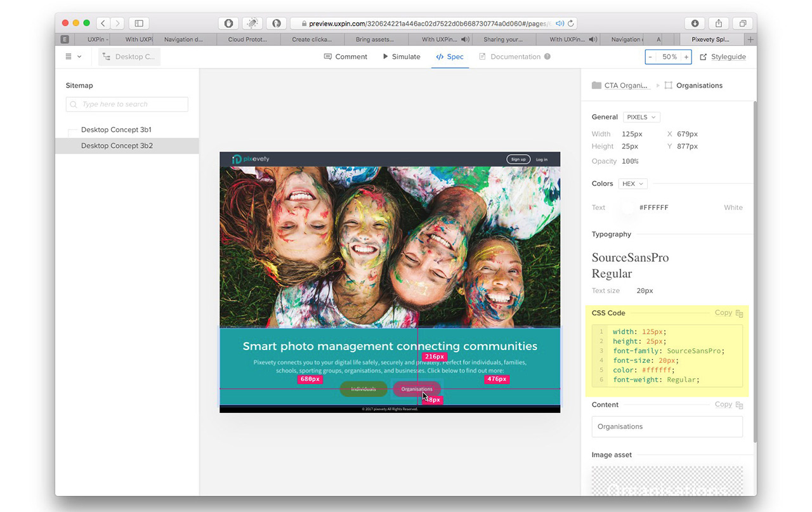The height and width of the screenshot is (512, 812).
Task: Click the pixevety logo in the prototype
Action: tap(251, 159)
